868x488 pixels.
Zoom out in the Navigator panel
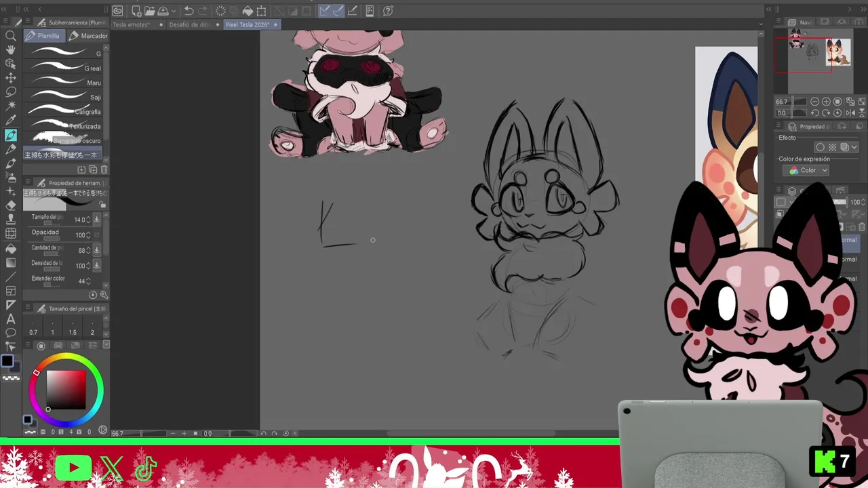coord(815,102)
